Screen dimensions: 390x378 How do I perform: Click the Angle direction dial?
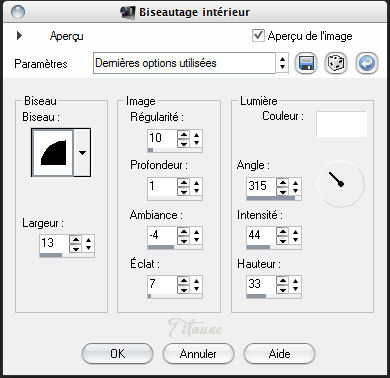click(341, 184)
